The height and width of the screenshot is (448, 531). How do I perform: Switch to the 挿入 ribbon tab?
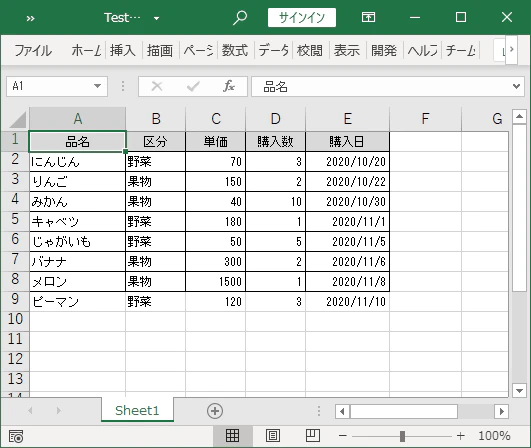pyautogui.click(x=123, y=51)
